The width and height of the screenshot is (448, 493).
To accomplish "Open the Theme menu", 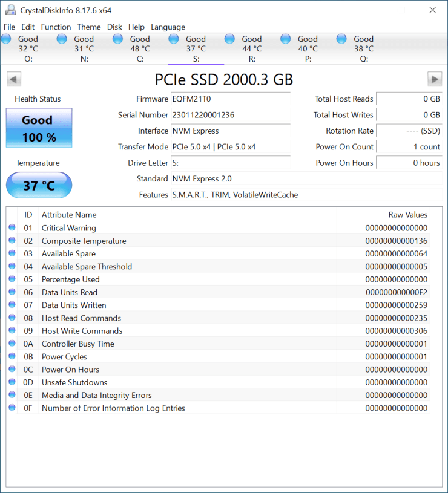I will coord(89,27).
